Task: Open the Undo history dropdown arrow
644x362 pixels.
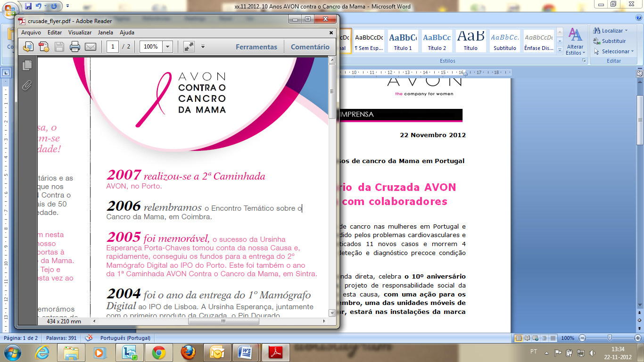Action: click(x=45, y=6)
